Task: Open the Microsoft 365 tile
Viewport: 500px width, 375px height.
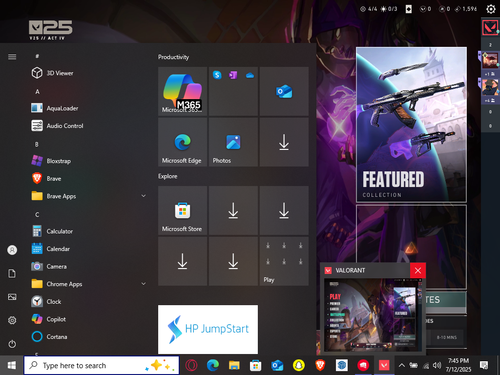Action: coord(183,91)
